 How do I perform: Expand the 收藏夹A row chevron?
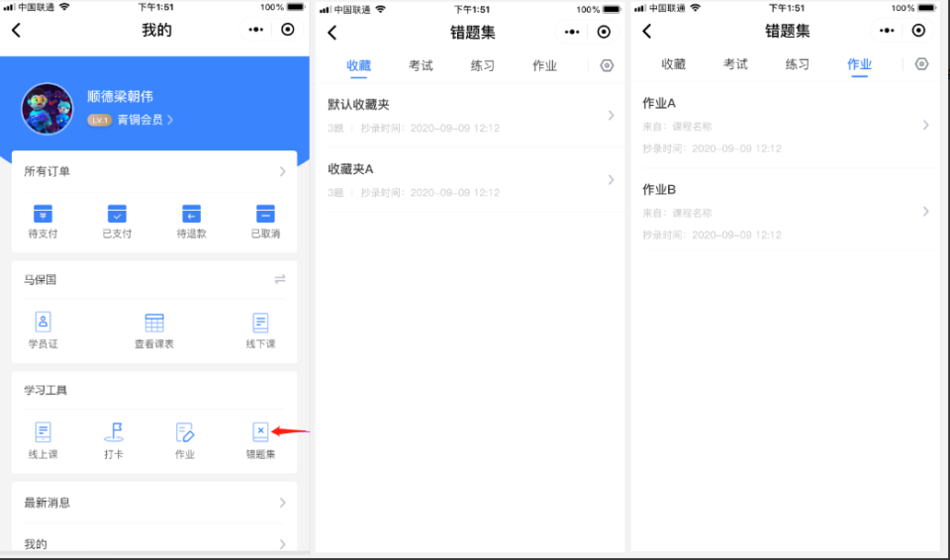(611, 179)
